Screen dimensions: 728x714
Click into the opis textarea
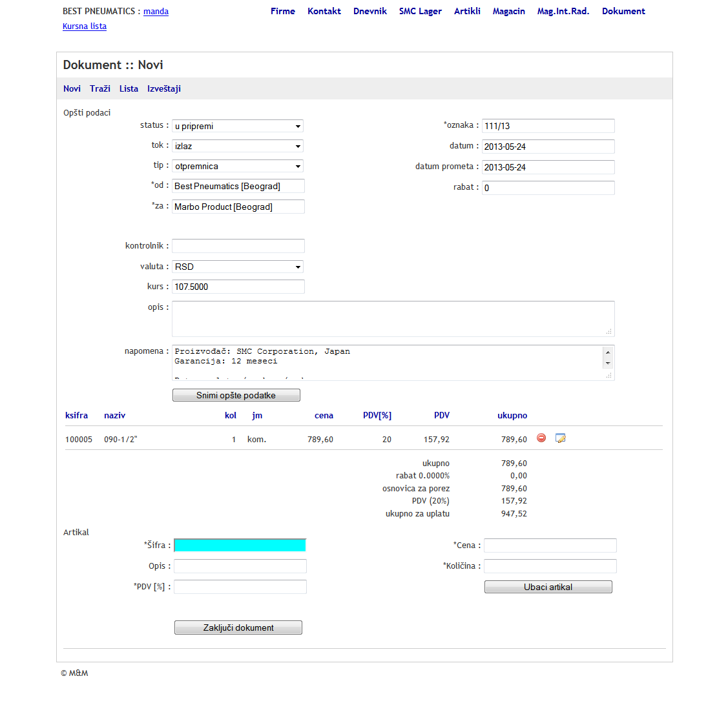pos(393,319)
